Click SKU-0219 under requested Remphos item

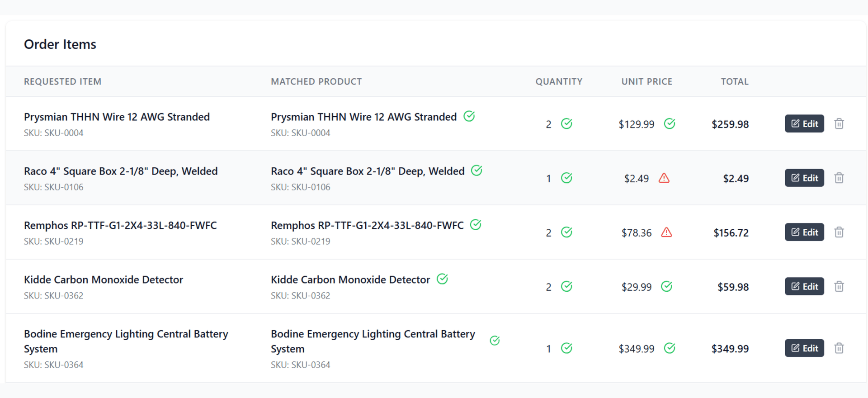(x=54, y=242)
